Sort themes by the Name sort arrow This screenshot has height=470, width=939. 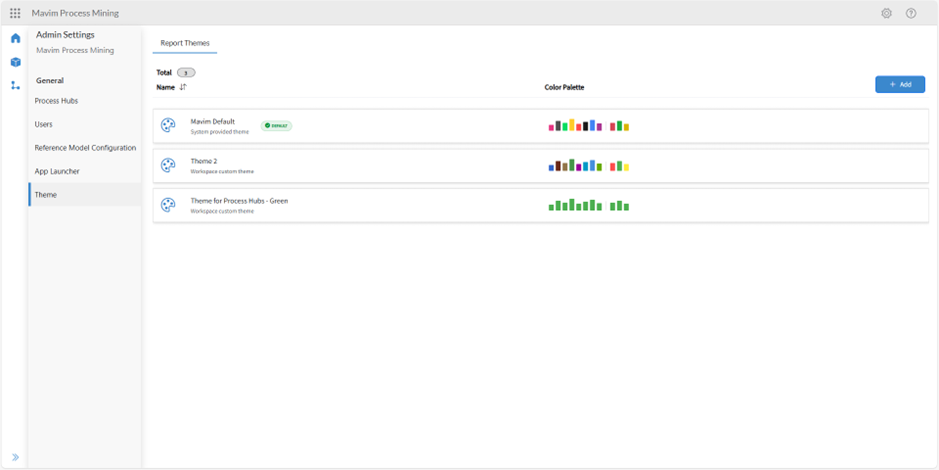click(183, 87)
